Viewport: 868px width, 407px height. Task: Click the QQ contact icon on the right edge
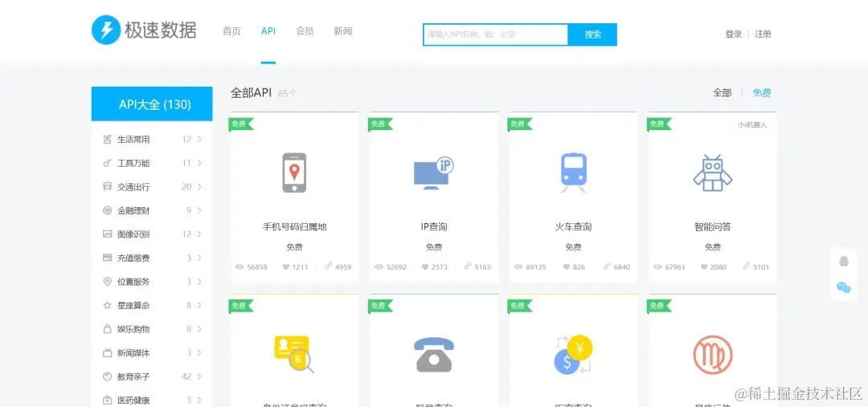[x=844, y=260]
